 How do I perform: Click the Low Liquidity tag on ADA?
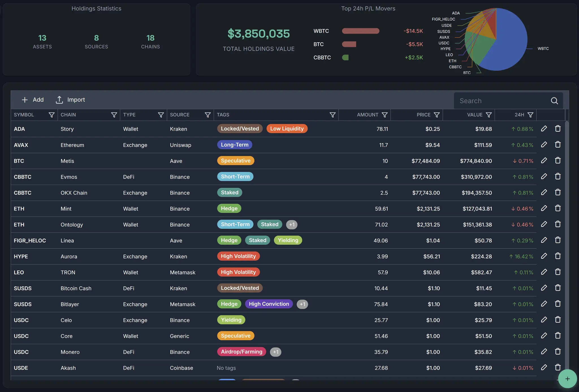point(287,129)
